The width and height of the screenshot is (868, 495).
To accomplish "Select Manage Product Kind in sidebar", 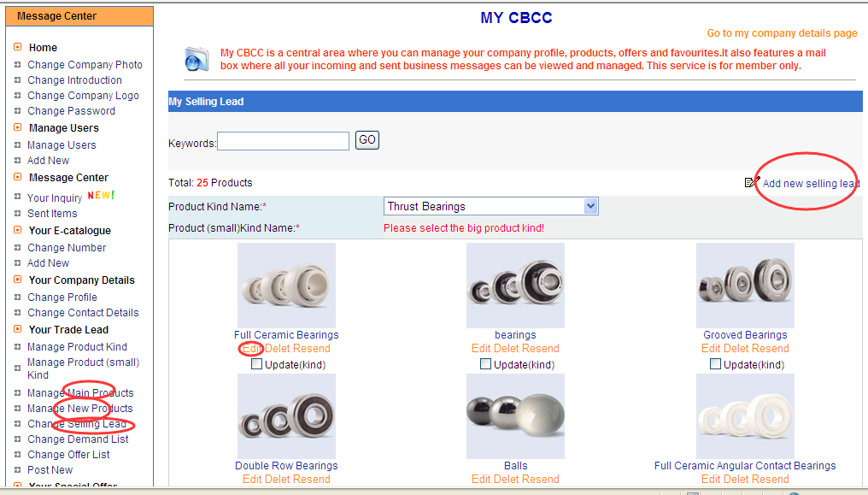I will 77,347.
